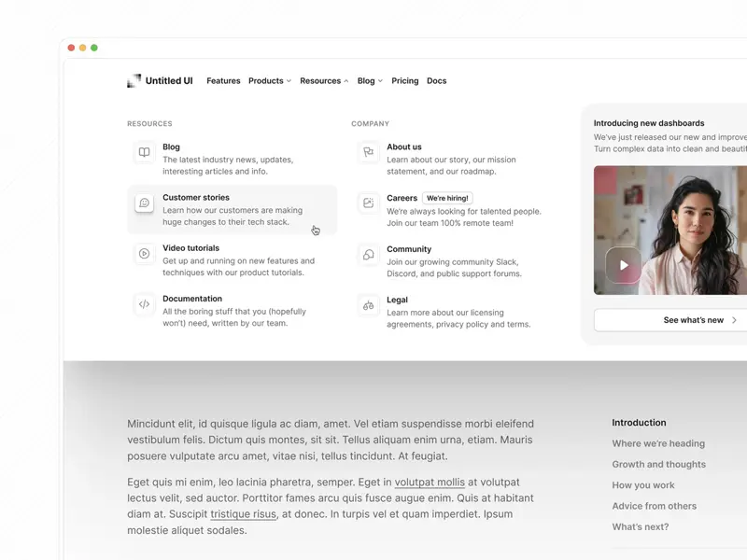Screen dimensions: 747x560
Task: Click the Documentation code icon
Action: tap(144, 303)
